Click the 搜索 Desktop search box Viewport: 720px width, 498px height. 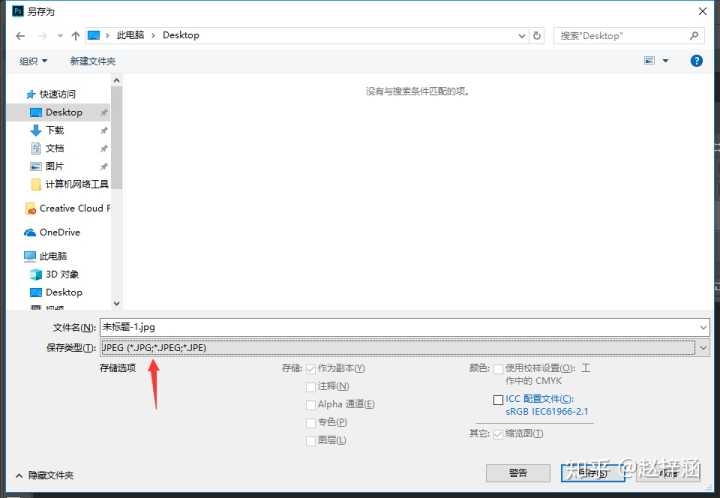620,35
